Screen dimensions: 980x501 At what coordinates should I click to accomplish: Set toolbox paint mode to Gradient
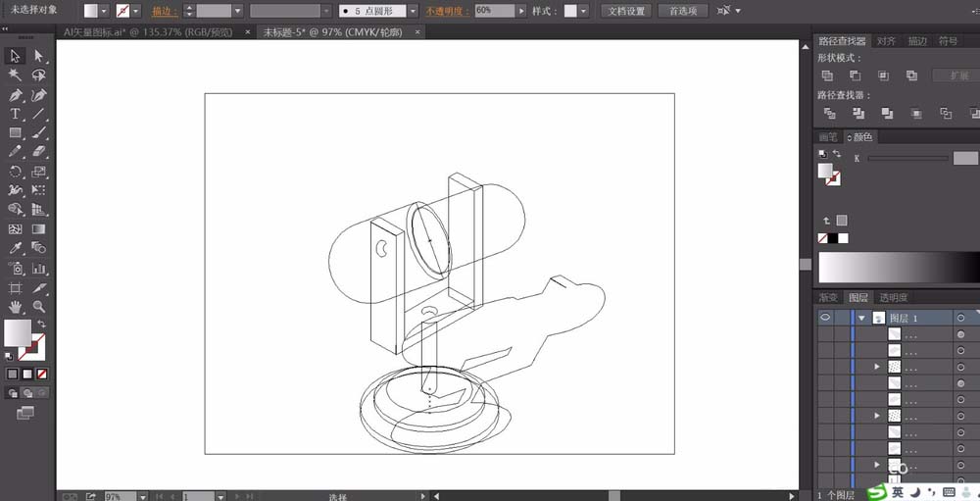point(26,374)
